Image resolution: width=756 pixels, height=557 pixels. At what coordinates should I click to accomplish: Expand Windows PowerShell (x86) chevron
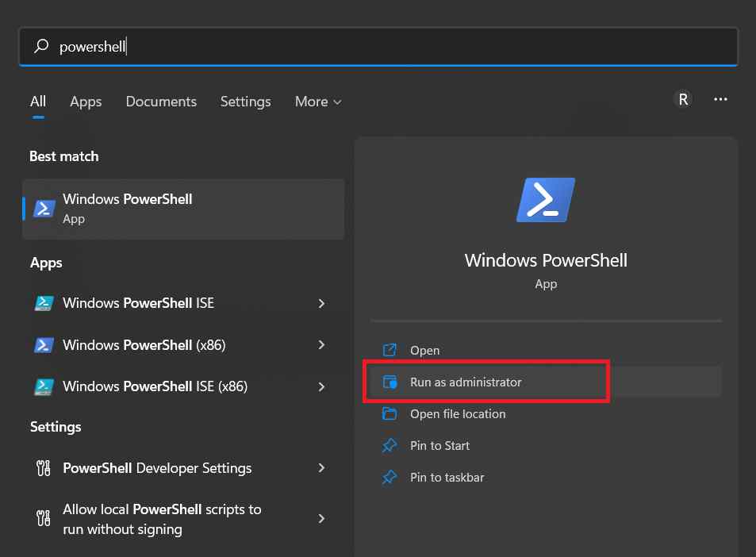[x=321, y=345]
